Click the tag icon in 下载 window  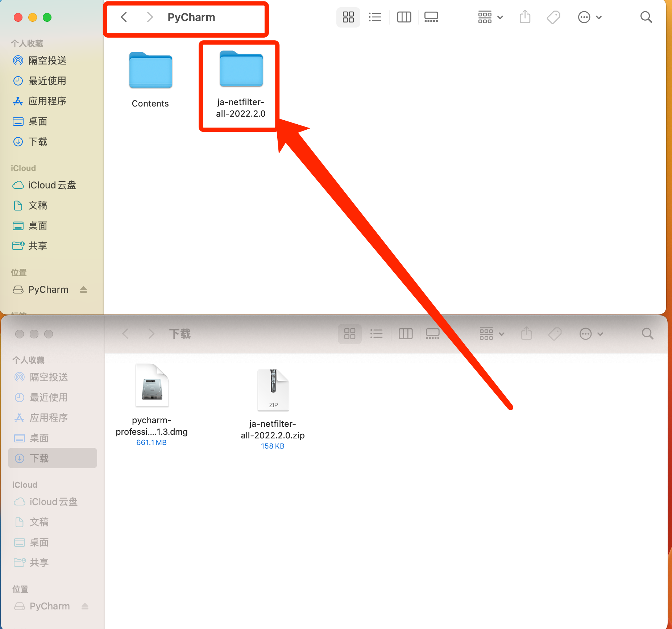(x=555, y=334)
